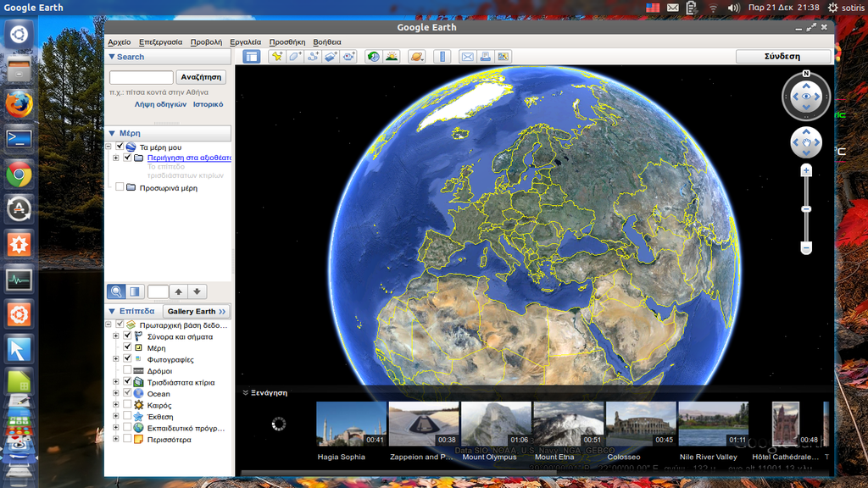
Task: Toggle the sidebar panel icon in toolbar
Action: click(251, 57)
